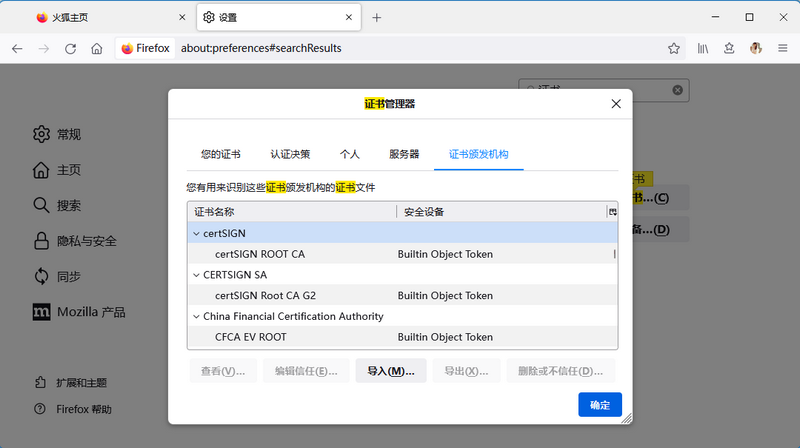800x448 pixels.
Task: Click the bookmark star in address bar
Action: tap(675, 48)
